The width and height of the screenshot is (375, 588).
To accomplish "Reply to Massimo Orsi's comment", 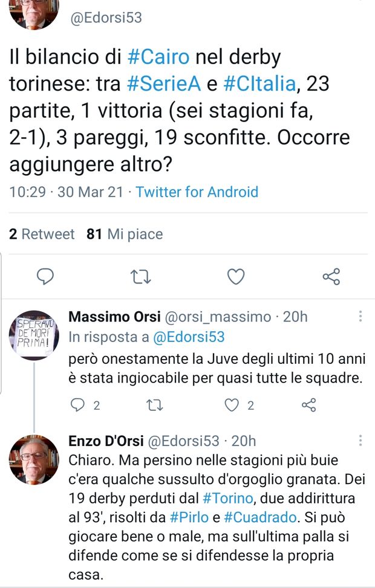I will 79,405.
